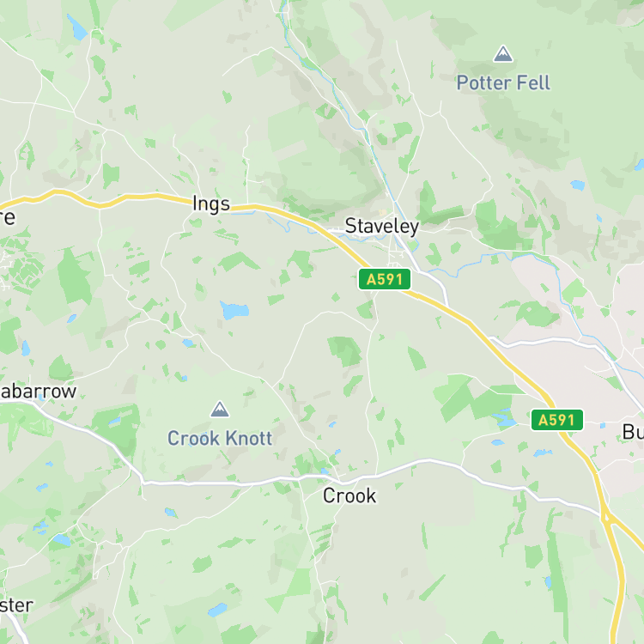
Task: Click the Crook Knott mountain peak icon
Action: tap(220, 409)
